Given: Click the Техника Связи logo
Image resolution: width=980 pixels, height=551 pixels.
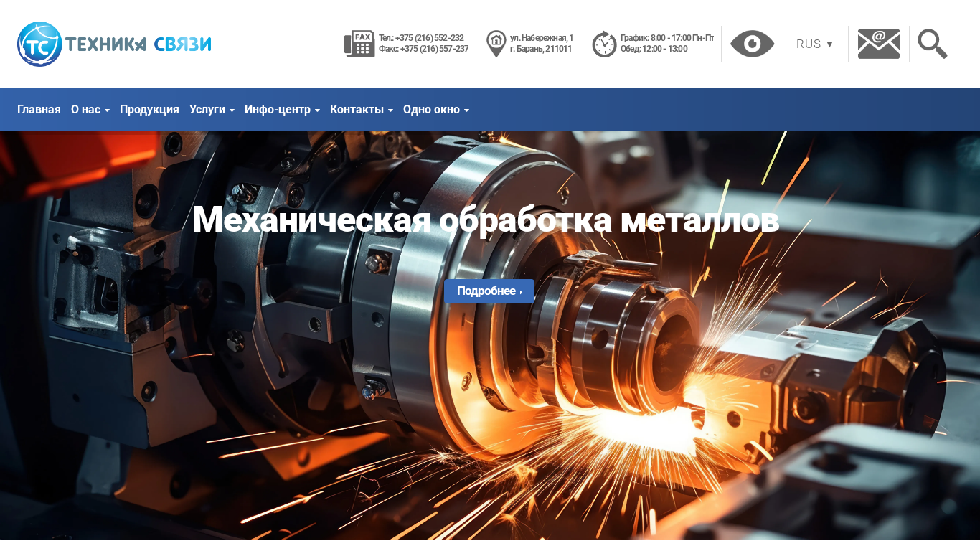Looking at the screenshot, I should (114, 44).
